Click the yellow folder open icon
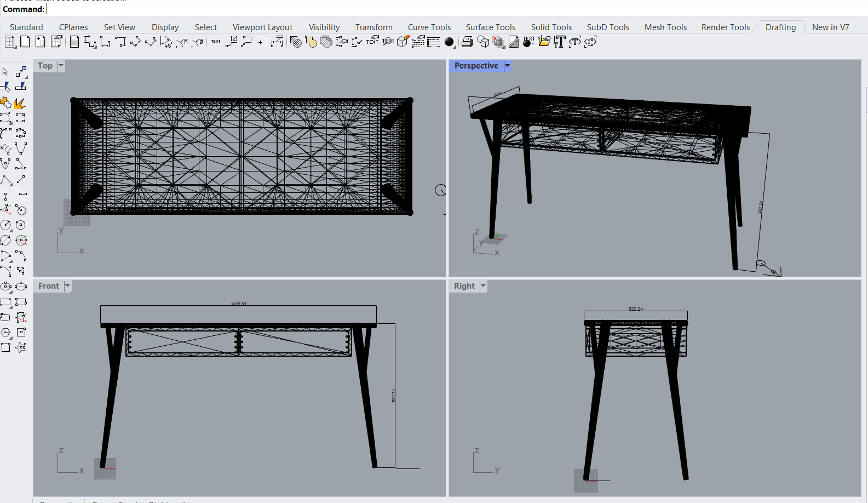 point(544,42)
